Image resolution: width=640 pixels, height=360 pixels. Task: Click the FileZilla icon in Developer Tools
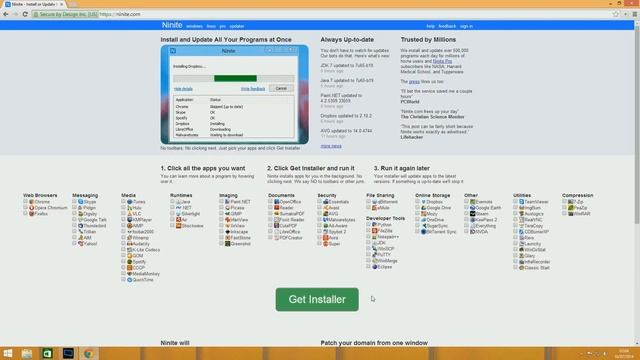(374, 231)
